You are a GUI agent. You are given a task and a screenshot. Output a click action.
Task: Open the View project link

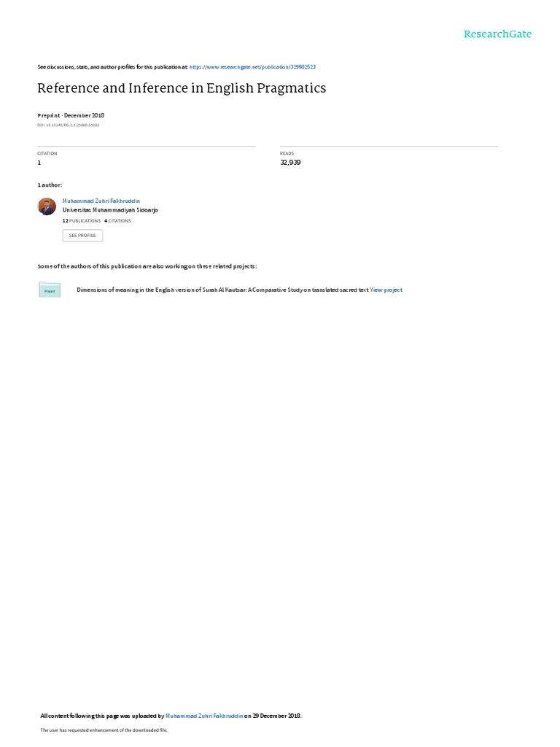coord(386,290)
